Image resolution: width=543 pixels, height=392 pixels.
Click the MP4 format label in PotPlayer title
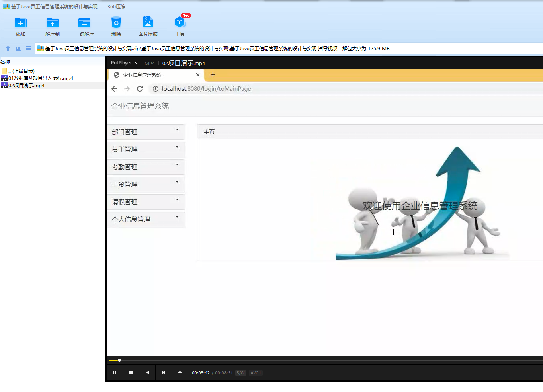coord(150,63)
